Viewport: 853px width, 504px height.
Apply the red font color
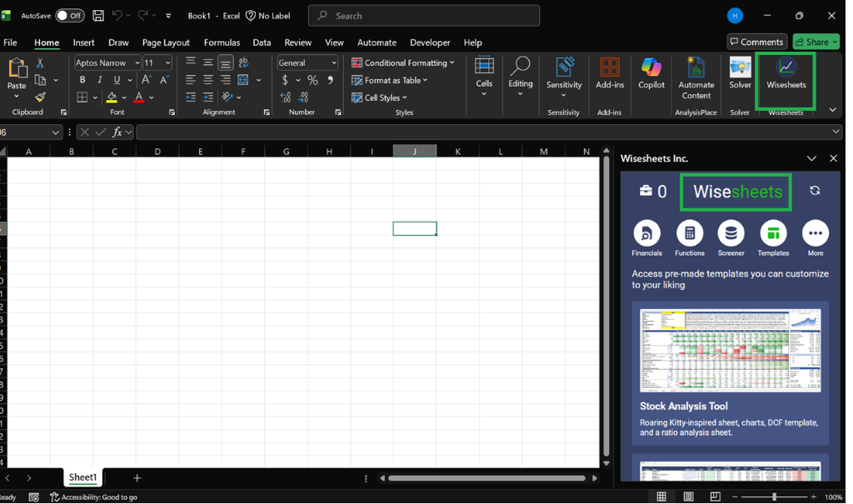140,98
